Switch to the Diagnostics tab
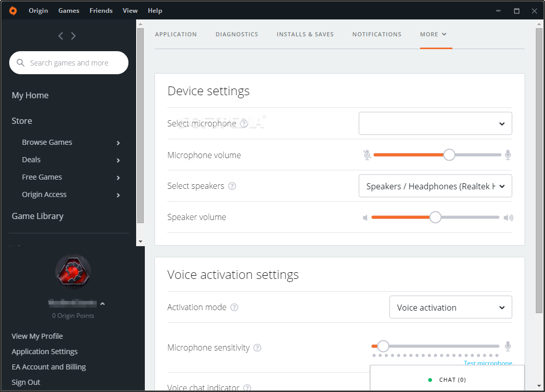545x392 pixels. pyautogui.click(x=237, y=34)
